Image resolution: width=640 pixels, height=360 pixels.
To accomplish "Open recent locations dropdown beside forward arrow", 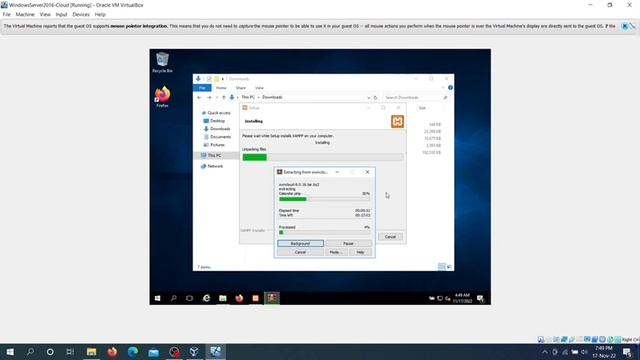I will point(217,98).
